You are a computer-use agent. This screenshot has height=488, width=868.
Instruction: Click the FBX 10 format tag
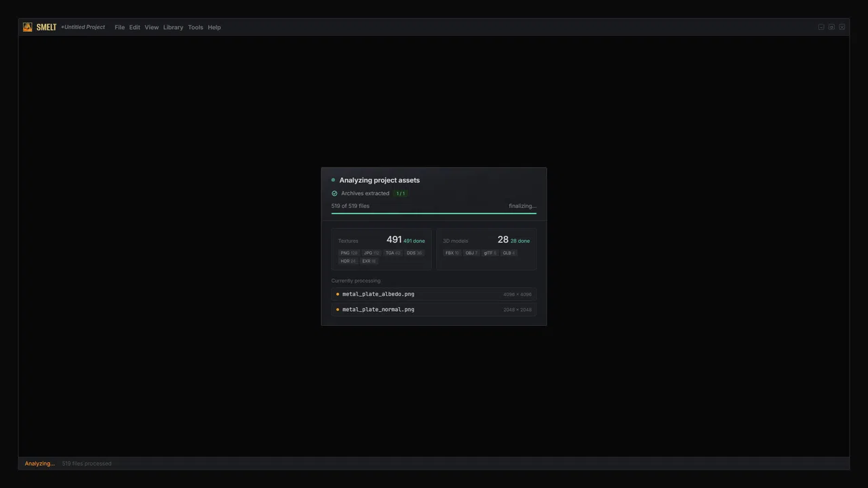[x=452, y=253]
